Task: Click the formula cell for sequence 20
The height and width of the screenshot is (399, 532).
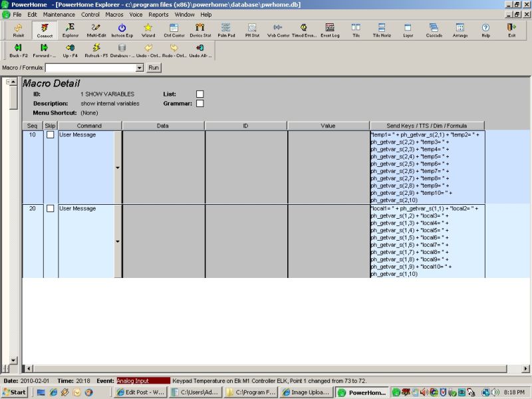Action: click(427, 241)
